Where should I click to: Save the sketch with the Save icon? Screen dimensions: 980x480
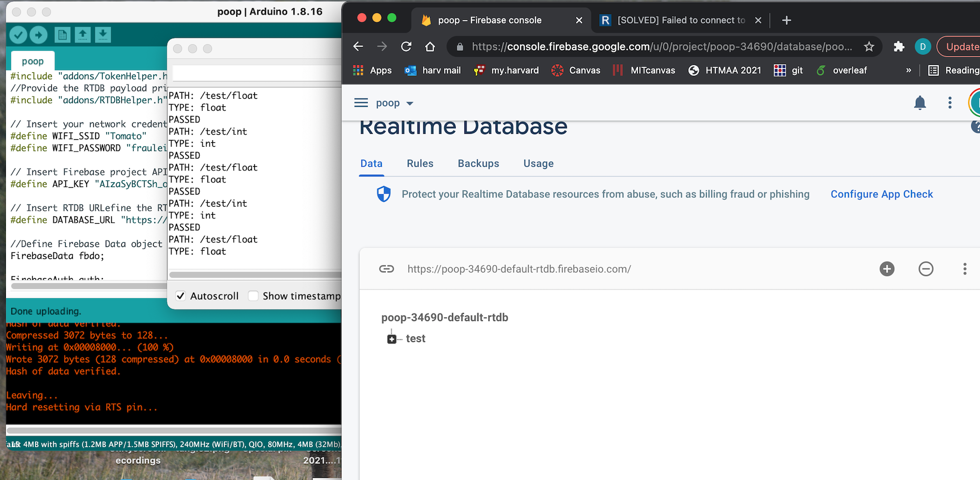tap(103, 35)
